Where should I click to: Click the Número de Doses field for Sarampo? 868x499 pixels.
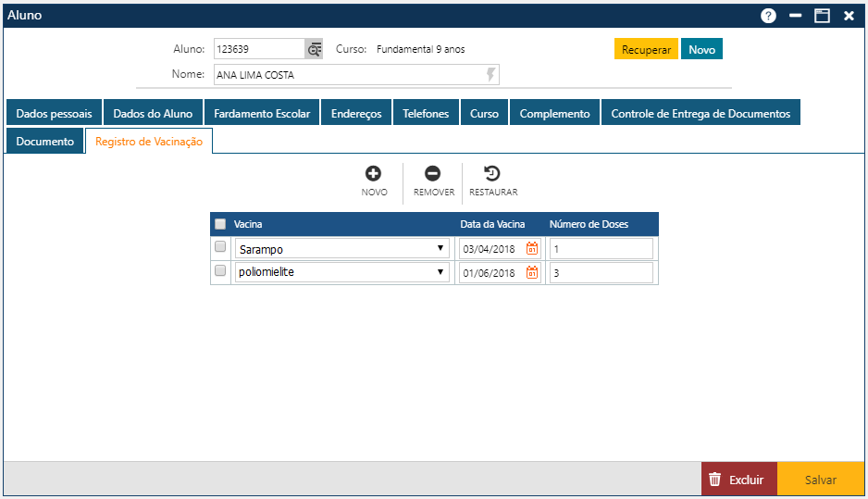[601, 249]
